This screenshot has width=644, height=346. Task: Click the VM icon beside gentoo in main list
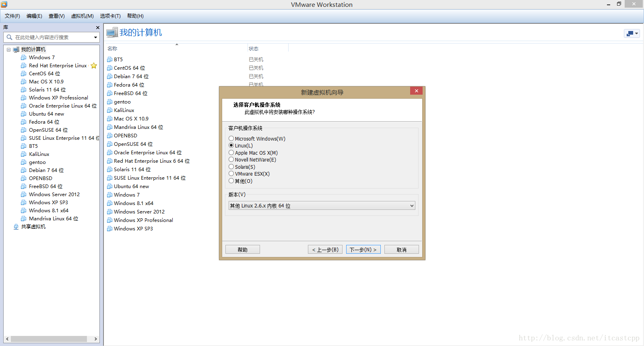109,102
